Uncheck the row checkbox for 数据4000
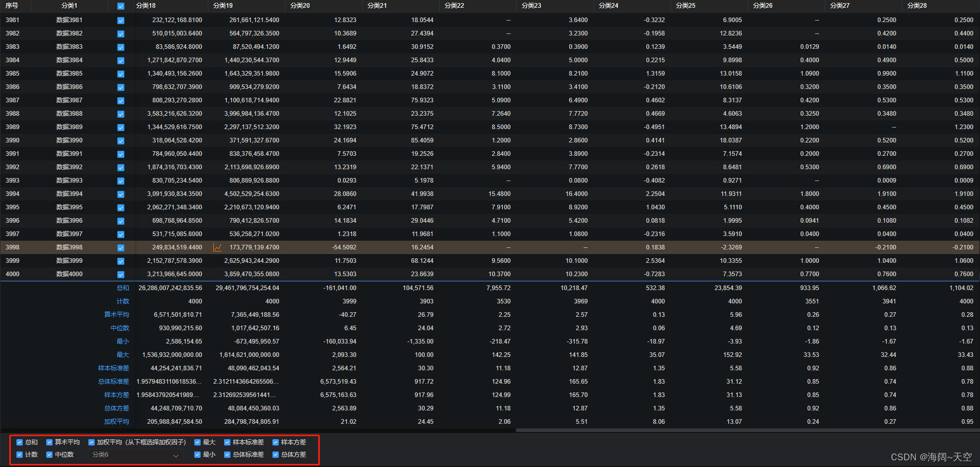 click(x=121, y=275)
